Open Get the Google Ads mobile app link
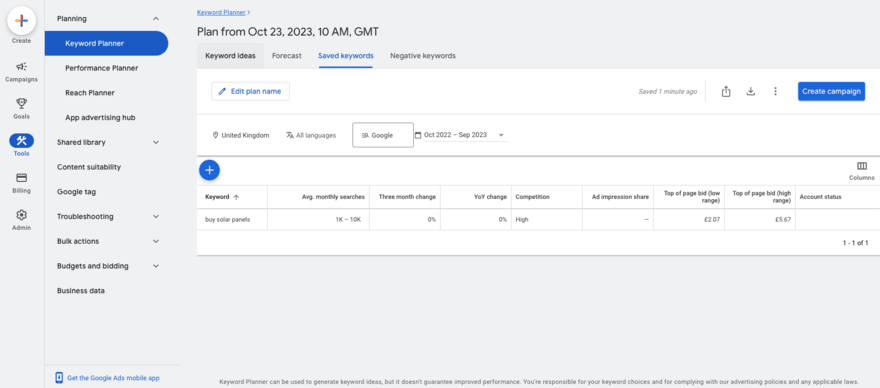This screenshot has width=880, height=388. (113, 378)
